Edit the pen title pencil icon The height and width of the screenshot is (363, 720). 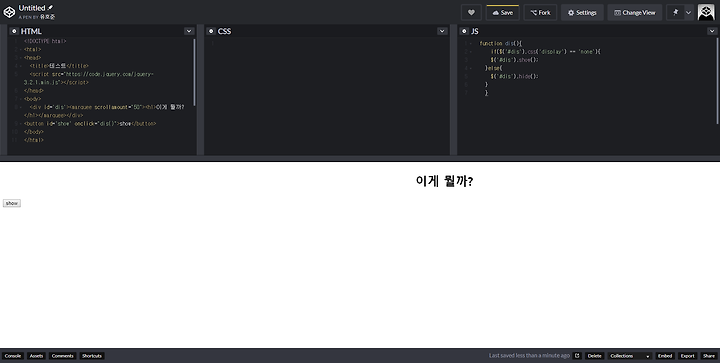click(51, 8)
